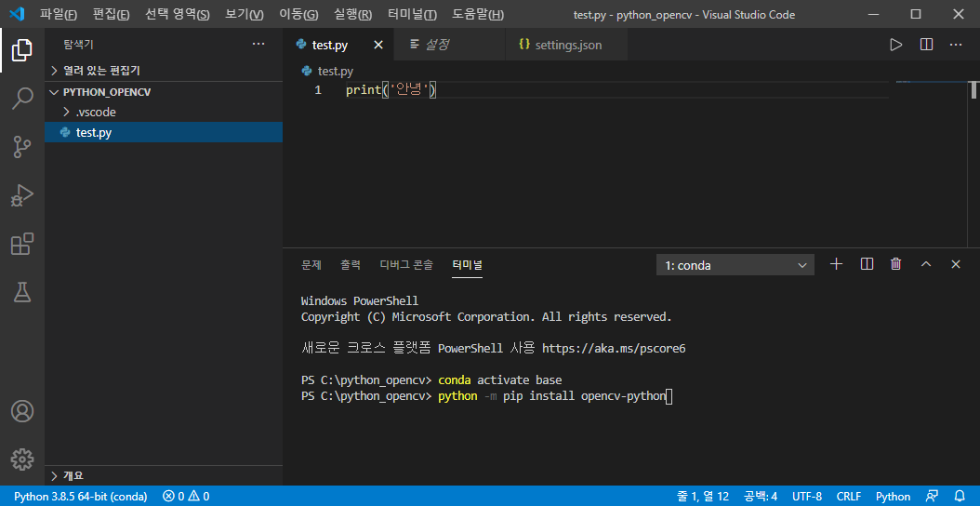
Task: Open the Run menu
Action: [352, 14]
